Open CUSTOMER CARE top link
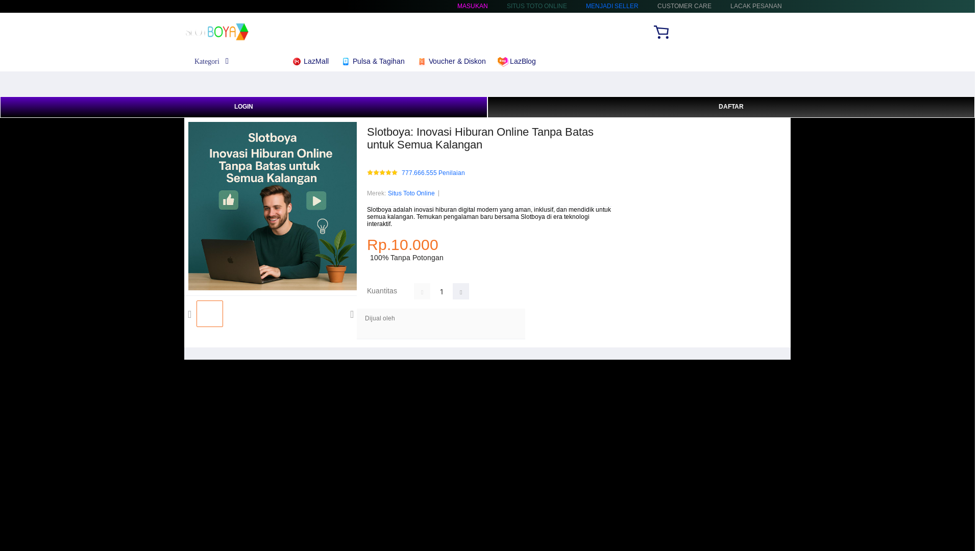 (x=684, y=6)
